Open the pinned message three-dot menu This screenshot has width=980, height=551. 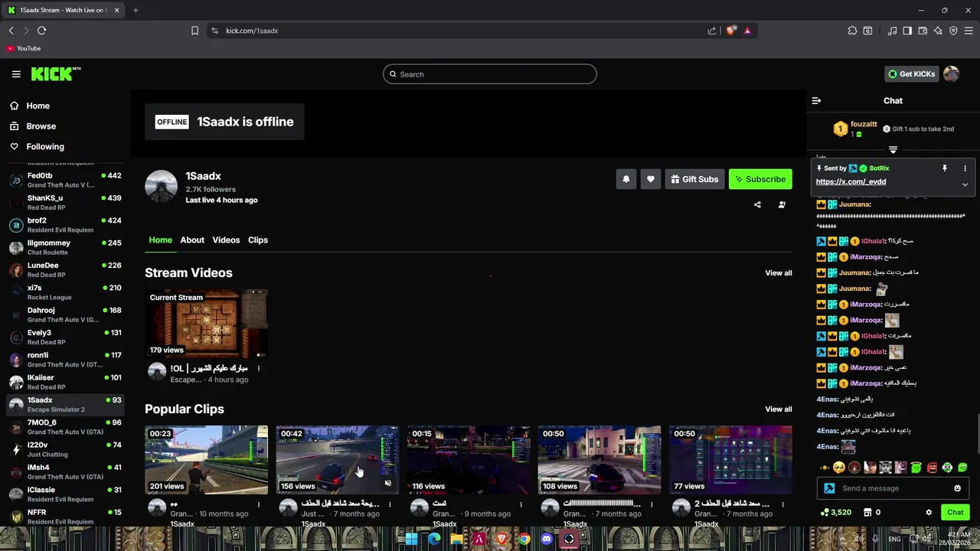click(965, 168)
